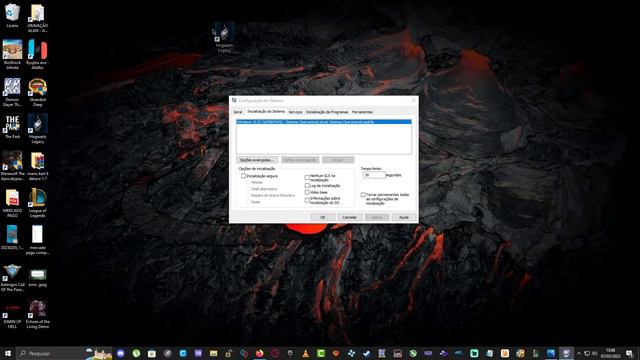This screenshot has width=640, height=360.
Task: Select the Windows 10 boot entry row
Action: click(324, 122)
